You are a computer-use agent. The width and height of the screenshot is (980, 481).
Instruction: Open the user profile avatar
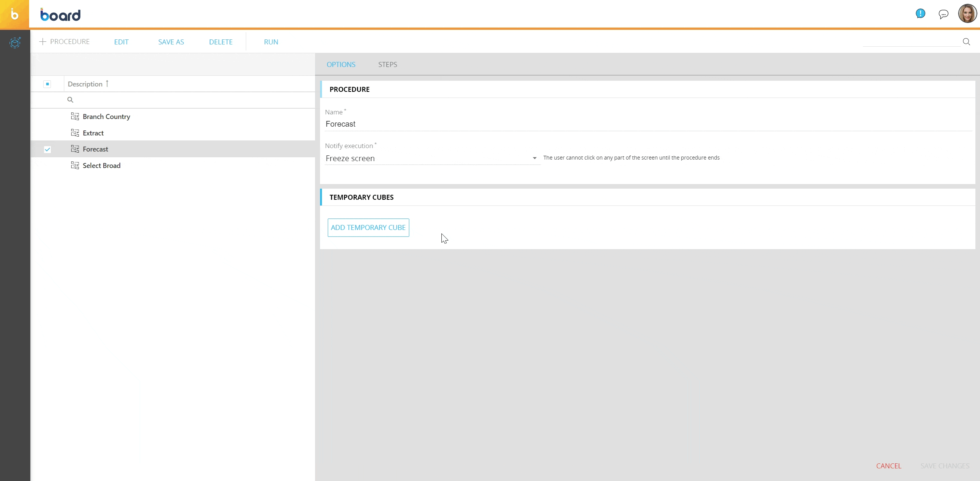(967, 14)
